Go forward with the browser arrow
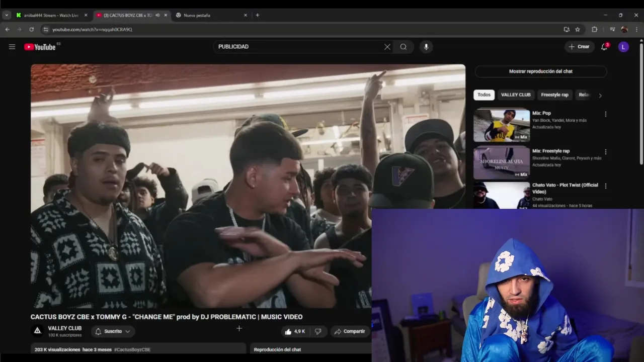The width and height of the screenshot is (644, 362). click(19, 30)
